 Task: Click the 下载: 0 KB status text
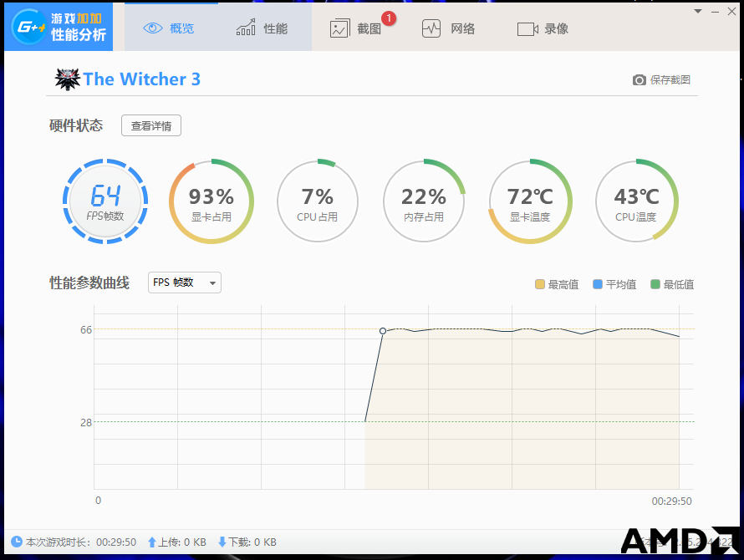point(252,542)
